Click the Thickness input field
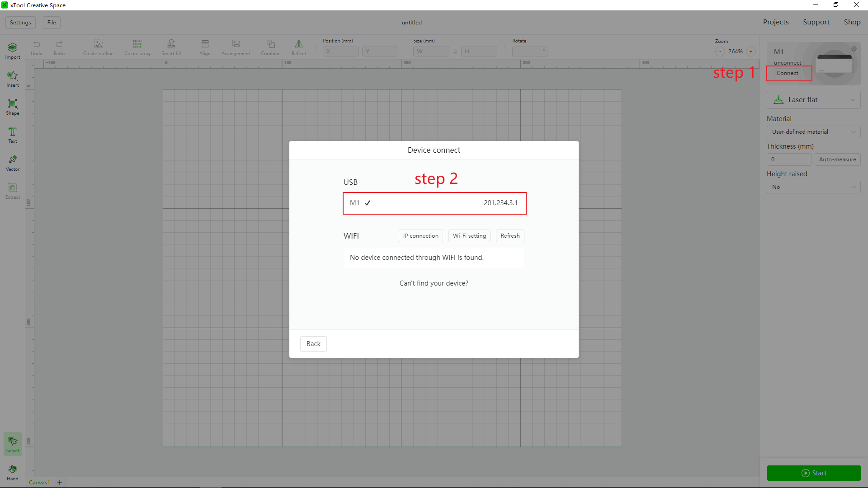 point(788,160)
